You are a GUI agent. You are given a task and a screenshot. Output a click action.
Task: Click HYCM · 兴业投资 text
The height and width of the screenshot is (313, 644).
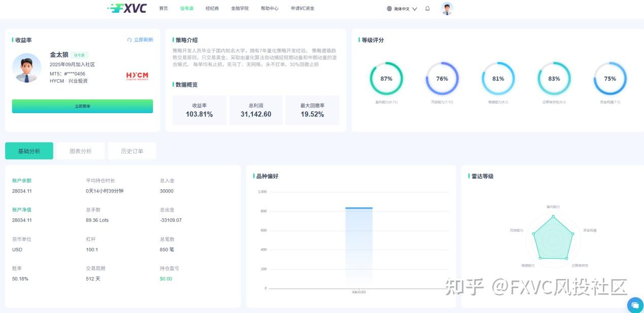pyautogui.click(x=69, y=81)
